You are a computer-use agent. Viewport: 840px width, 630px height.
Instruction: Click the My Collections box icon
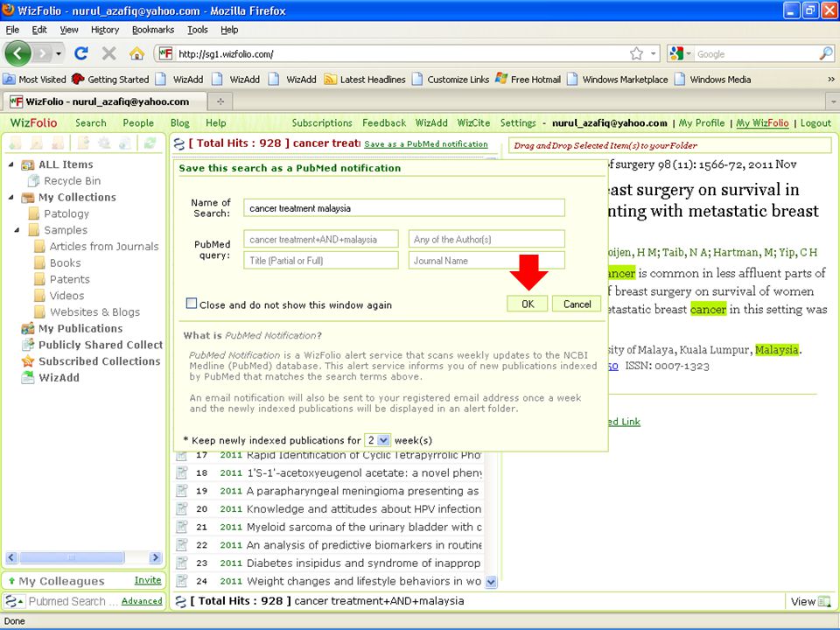coord(28,198)
